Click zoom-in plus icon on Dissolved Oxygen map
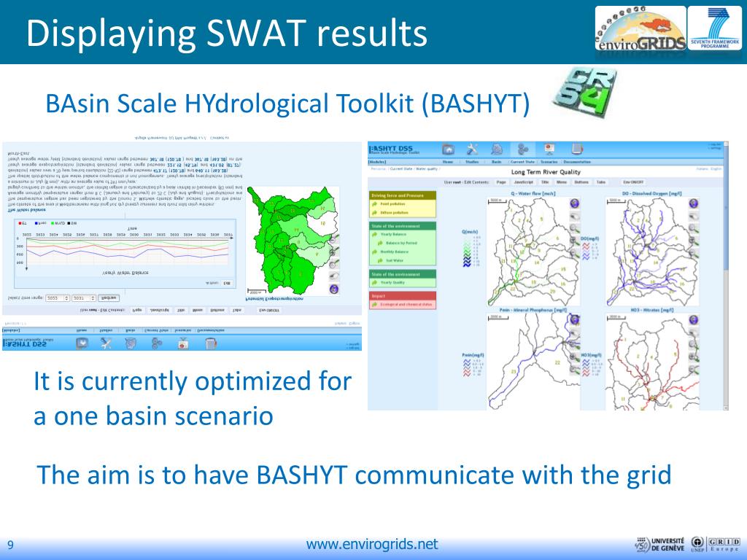This screenshot has height=560, width=747. (x=694, y=241)
